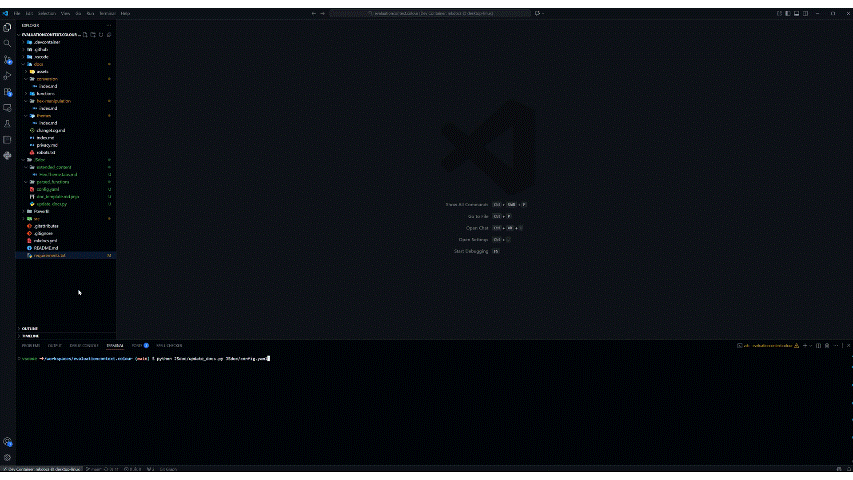Expand the OUTLINE section

coord(30,328)
